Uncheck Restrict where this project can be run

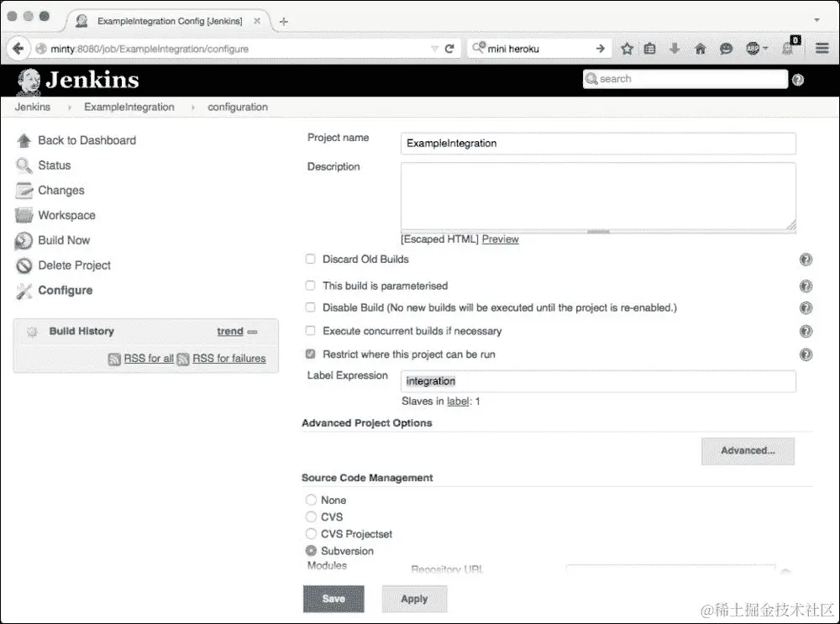pyautogui.click(x=310, y=354)
